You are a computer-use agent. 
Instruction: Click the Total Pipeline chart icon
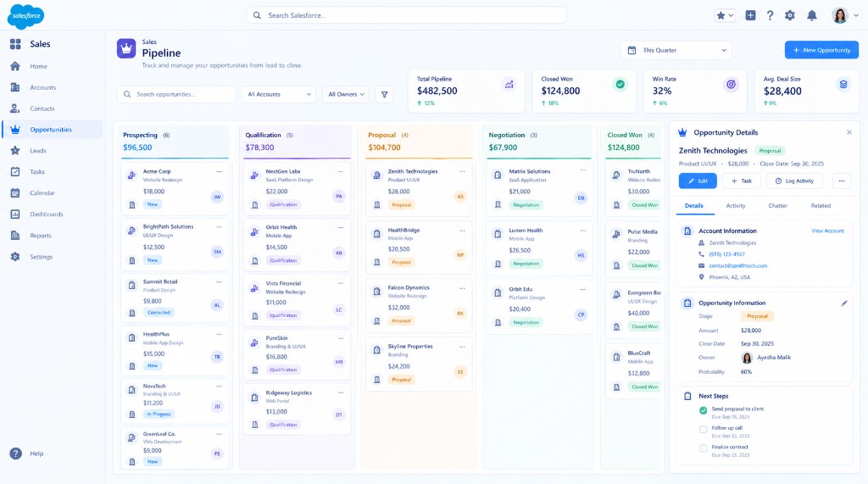[x=509, y=85]
